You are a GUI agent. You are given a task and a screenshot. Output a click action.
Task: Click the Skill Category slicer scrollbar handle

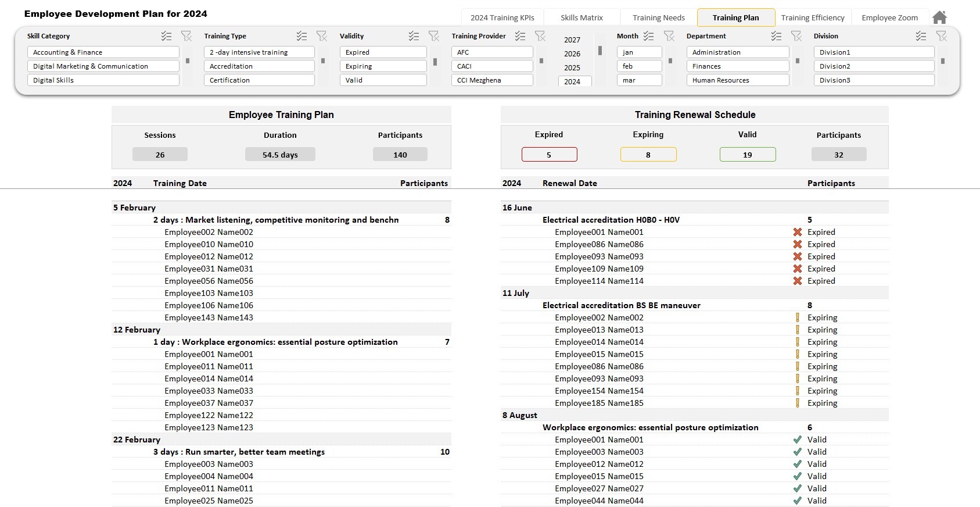[187, 60]
